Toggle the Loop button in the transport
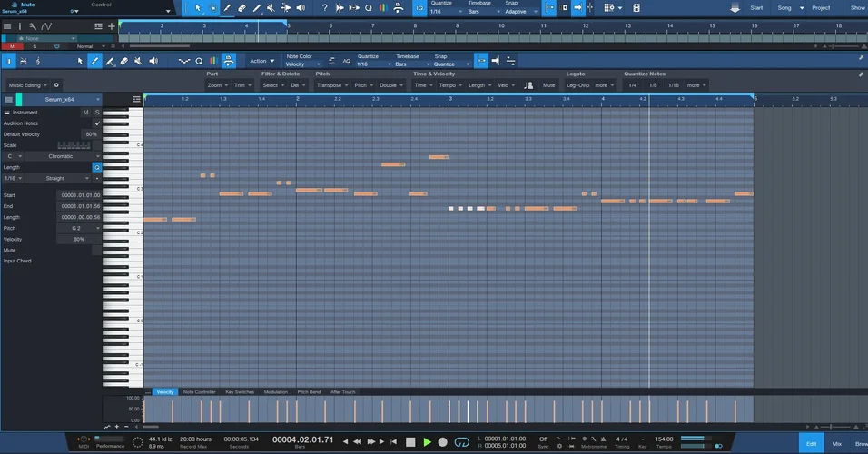 click(461, 442)
